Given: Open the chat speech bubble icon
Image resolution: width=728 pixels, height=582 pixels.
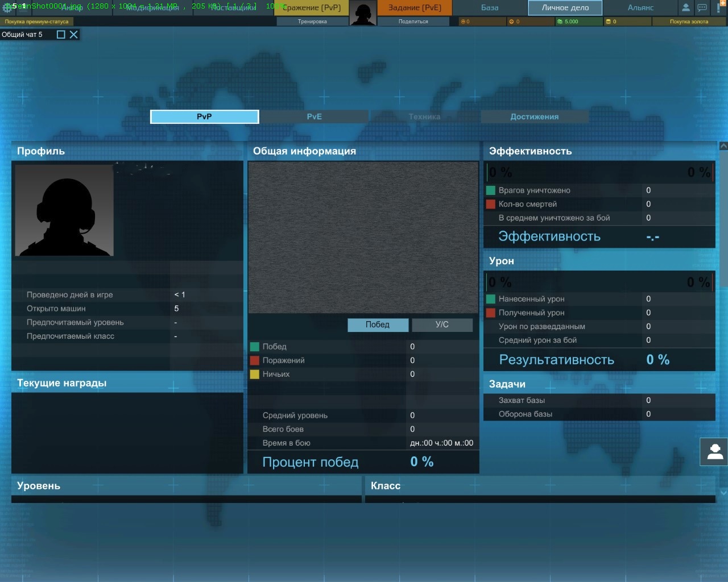Looking at the screenshot, I should click(702, 8).
